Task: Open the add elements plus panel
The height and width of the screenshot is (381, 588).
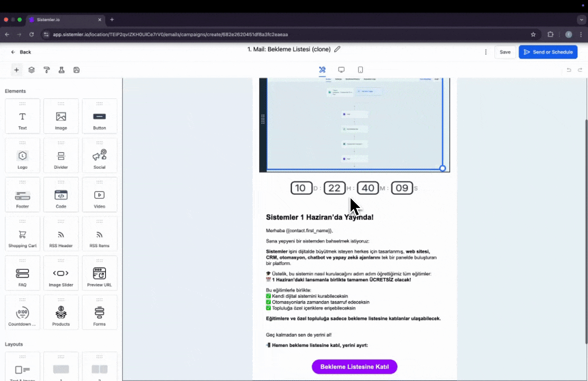Action: (x=16, y=70)
